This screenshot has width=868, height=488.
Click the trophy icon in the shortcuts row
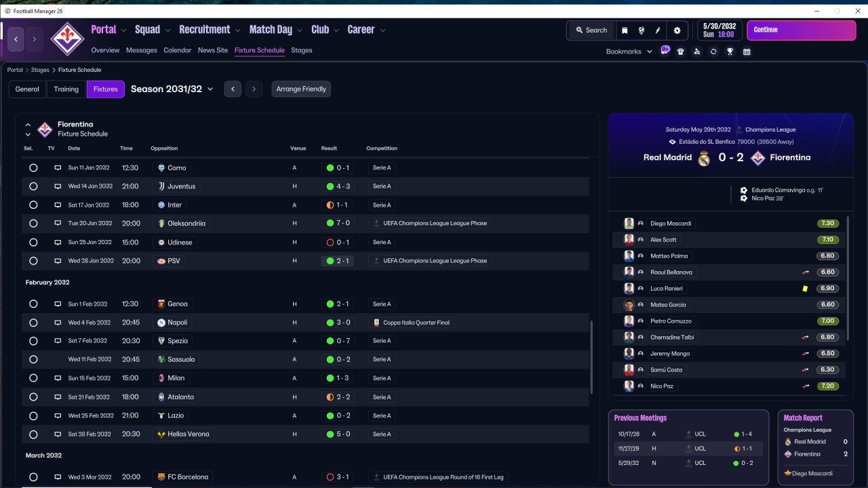click(730, 52)
